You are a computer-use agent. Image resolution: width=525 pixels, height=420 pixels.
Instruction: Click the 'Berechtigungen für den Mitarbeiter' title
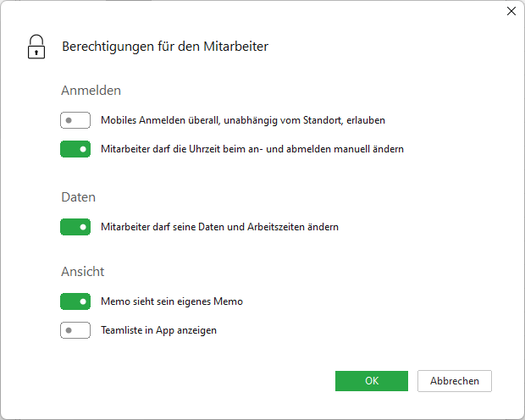coord(165,47)
